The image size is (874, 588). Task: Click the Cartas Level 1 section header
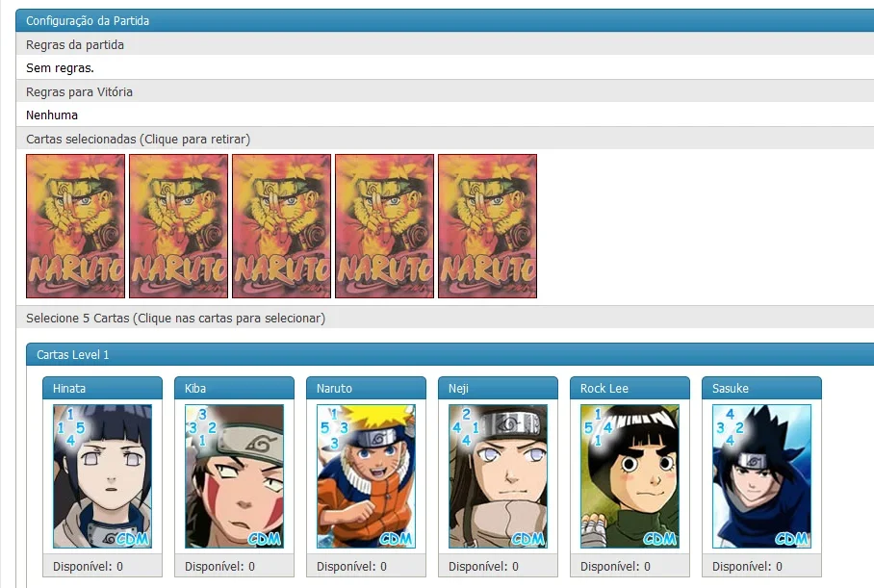(x=450, y=354)
